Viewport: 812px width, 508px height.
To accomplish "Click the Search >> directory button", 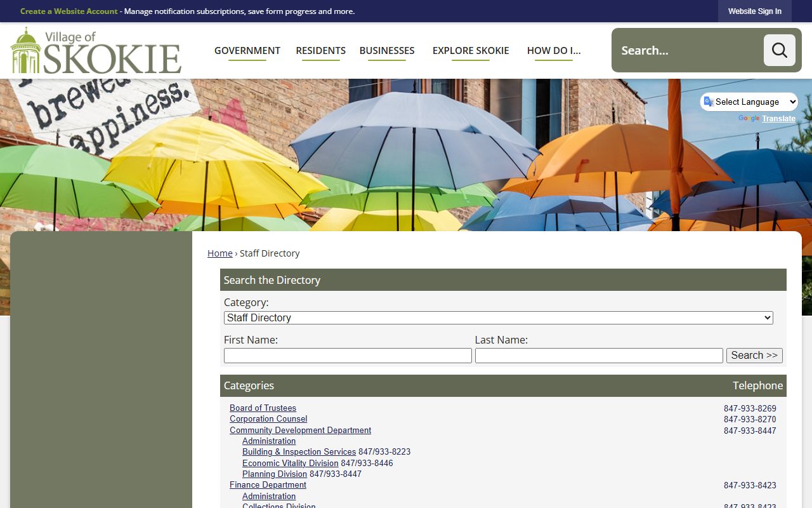I will click(754, 356).
